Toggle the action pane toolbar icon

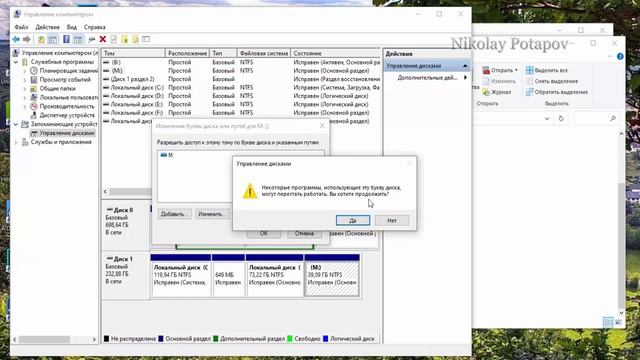coord(78,39)
